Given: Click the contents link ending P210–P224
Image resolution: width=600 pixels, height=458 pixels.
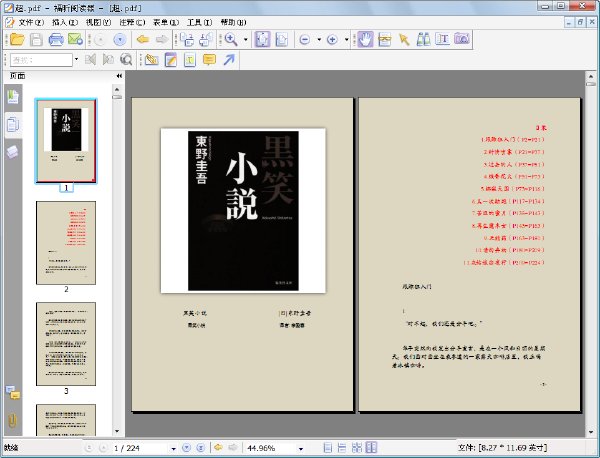Looking at the screenshot, I should pos(503,263).
